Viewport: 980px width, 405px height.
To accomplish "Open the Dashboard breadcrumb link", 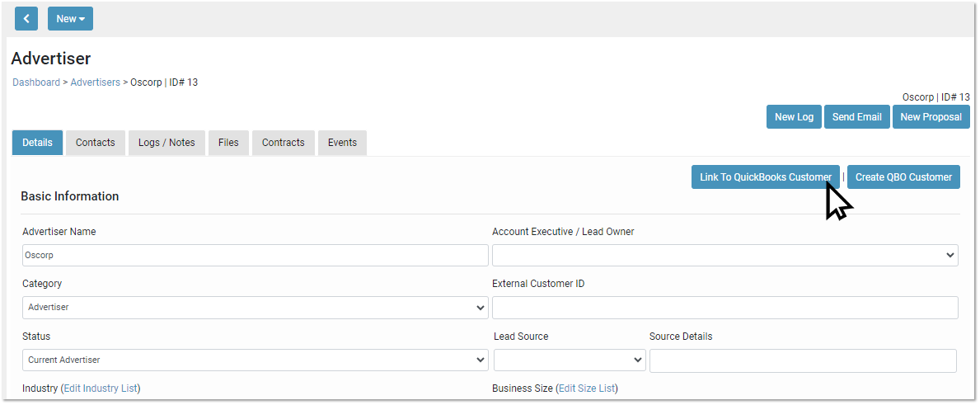I will tap(36, 82).
